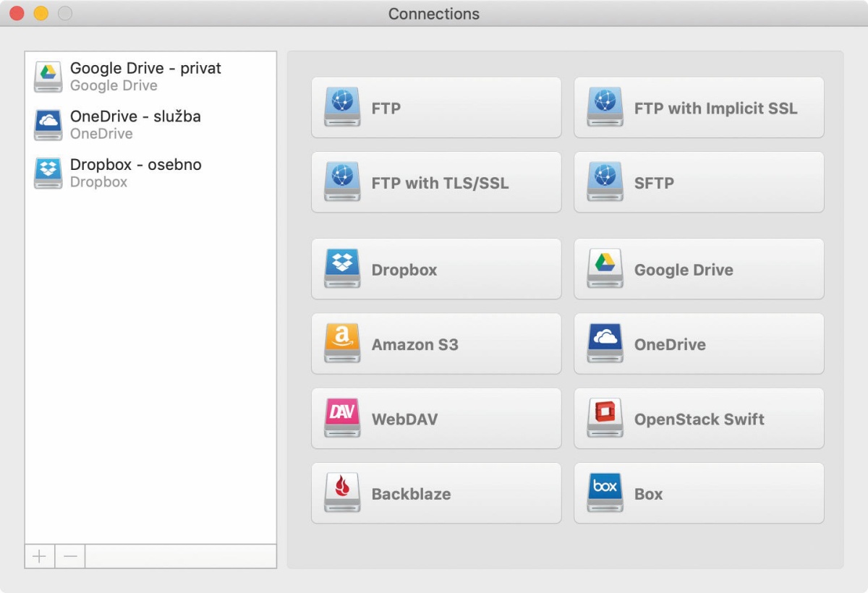Screen dimensions: 868x593
Task: Remove the selected connection with the minus button
Action: point(70,556)
